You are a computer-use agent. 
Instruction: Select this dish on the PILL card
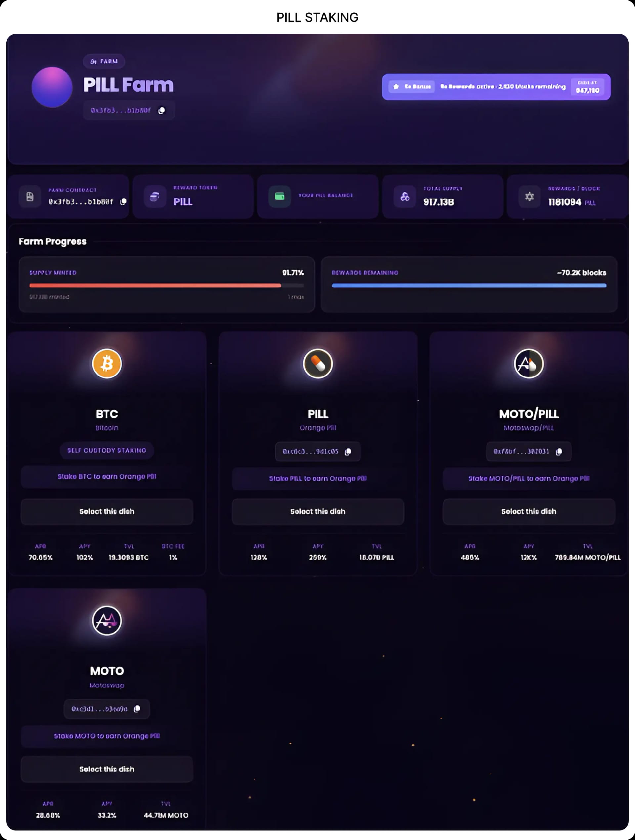pyautogui.click(x=318, y=511)
